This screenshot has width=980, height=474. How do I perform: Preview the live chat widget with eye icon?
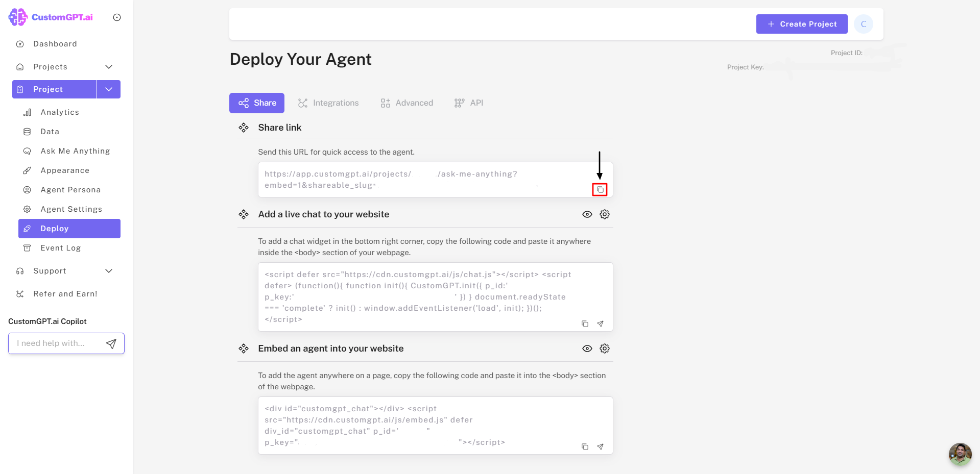coord(587,214)
